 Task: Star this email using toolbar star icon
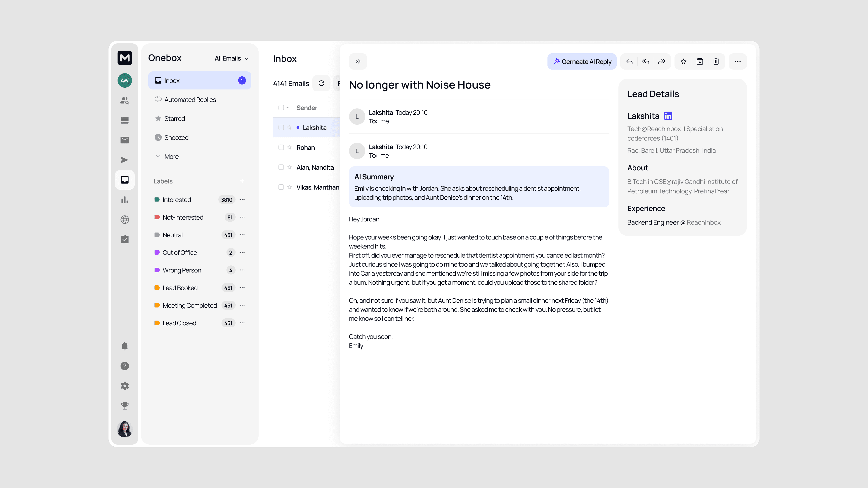pyautogui.click(x=683, y=61)
